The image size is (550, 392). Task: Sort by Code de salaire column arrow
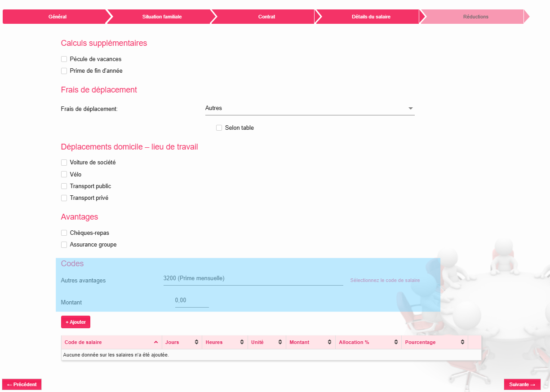[x=156, y=342]
